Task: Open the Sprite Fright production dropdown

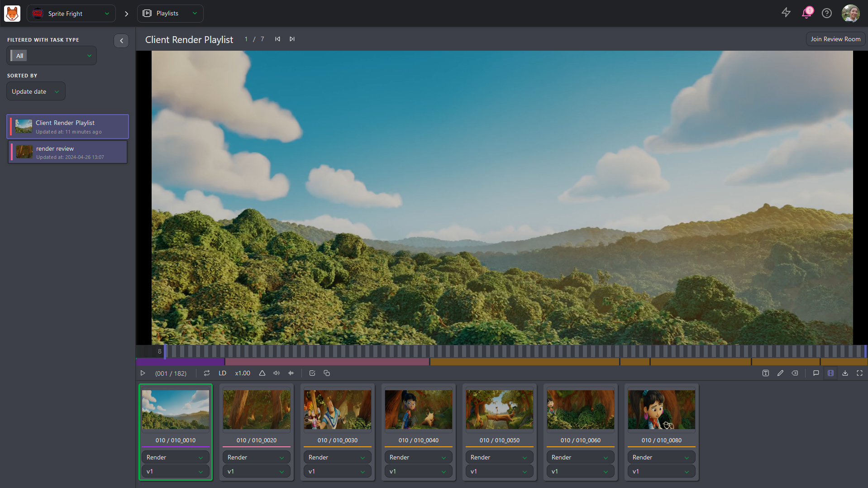Action: coord(71,14)
